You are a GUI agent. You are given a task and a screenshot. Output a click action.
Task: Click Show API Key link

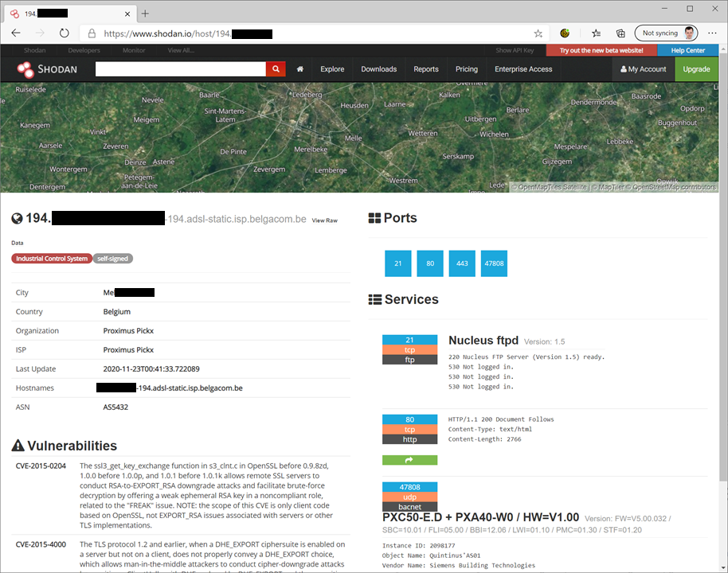(x=515, y=51)
